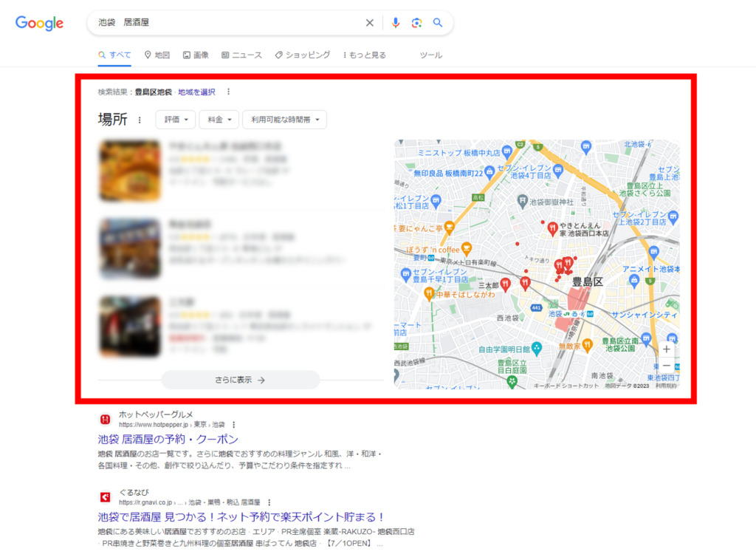
Task: Open the third restaurant listing thumbnail
Action: tap(130, 327)
